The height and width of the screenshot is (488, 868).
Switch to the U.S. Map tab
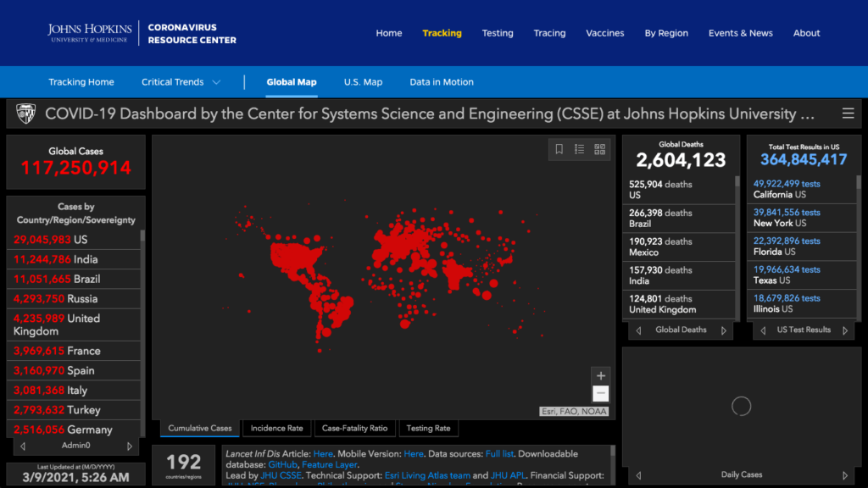pyautogui.click(x=363, y=82)
